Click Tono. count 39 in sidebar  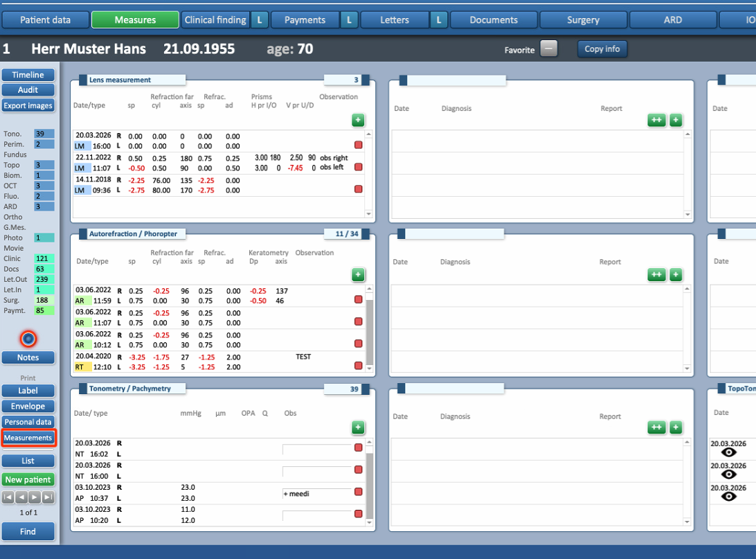pos(44,134)
